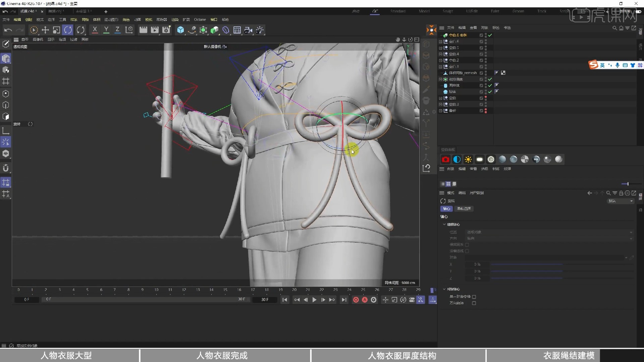Add a floor grid scene object
The image size is (644, 362).
point(237,30)
